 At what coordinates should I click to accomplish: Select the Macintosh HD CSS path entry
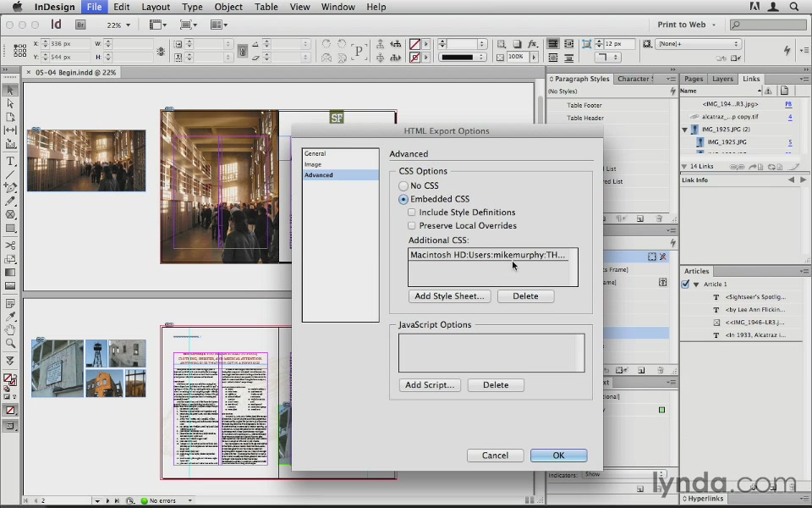[x=488, y=255]
